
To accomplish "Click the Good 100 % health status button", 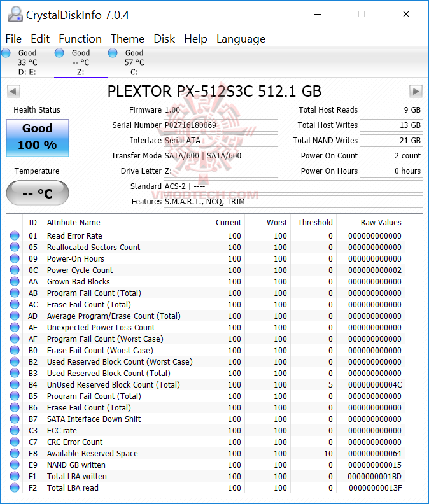I will 38,138.
